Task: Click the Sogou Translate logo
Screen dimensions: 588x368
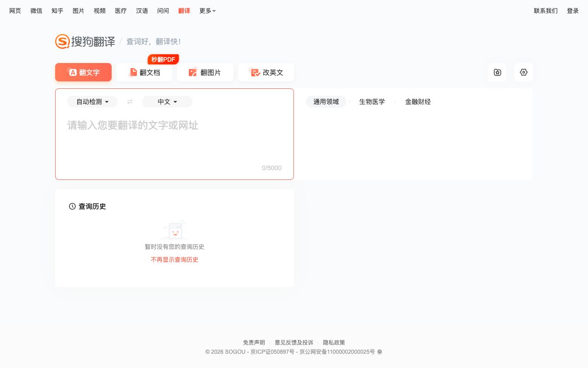Action: click(x=85, y=41)
